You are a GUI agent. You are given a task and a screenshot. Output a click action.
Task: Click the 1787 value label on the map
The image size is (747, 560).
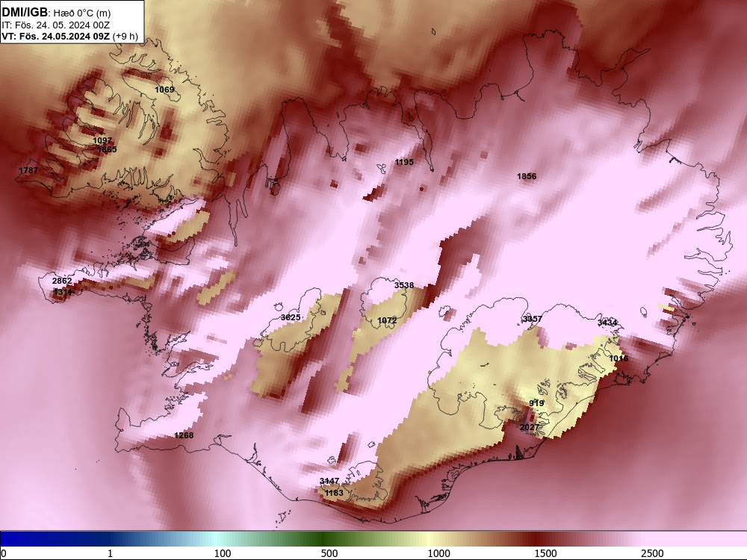coord(28,170)
